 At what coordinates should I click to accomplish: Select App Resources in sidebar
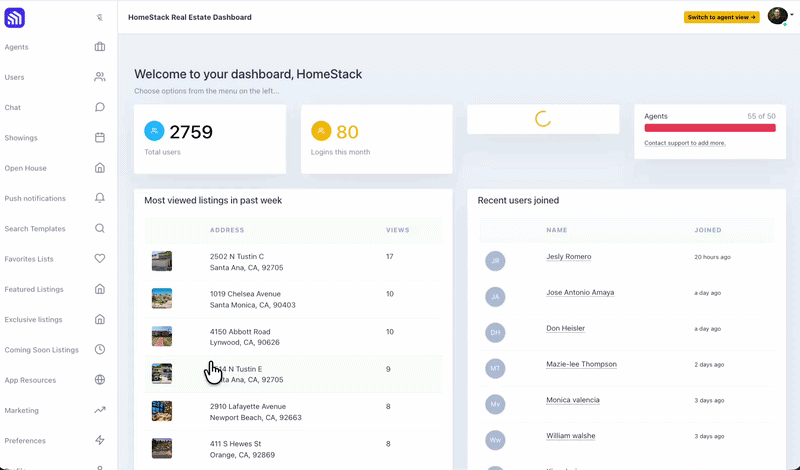pos(30,380)
